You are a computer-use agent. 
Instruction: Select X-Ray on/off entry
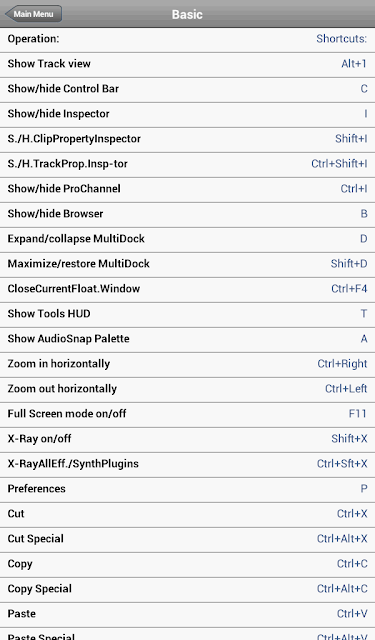tap(187, 439)
